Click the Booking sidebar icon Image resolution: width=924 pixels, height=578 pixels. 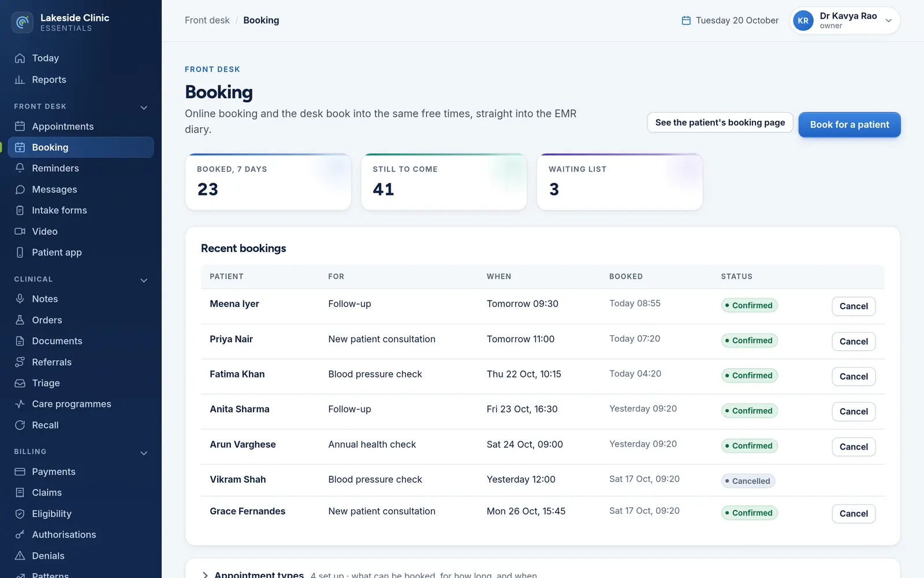(x=20, y=147)
